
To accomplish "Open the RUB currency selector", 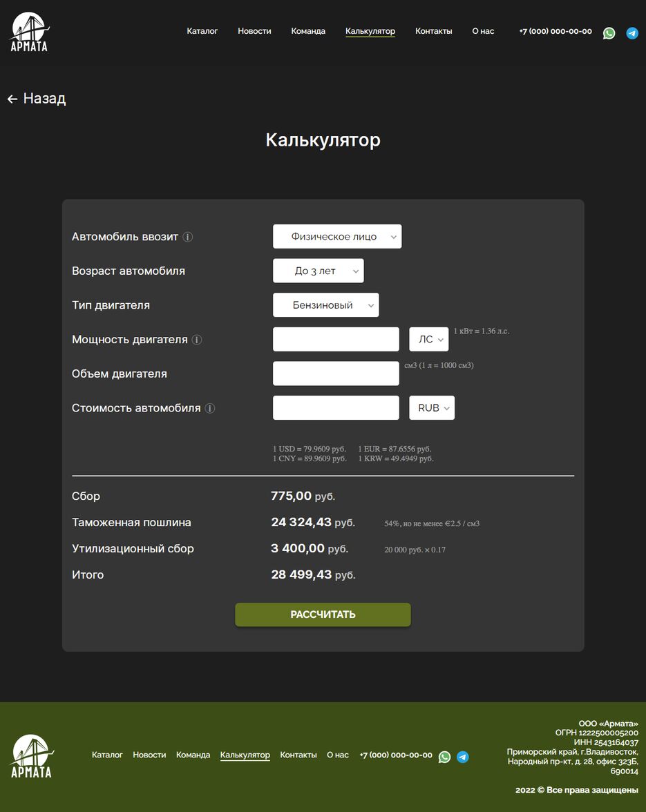I will (x=432, y=408).
